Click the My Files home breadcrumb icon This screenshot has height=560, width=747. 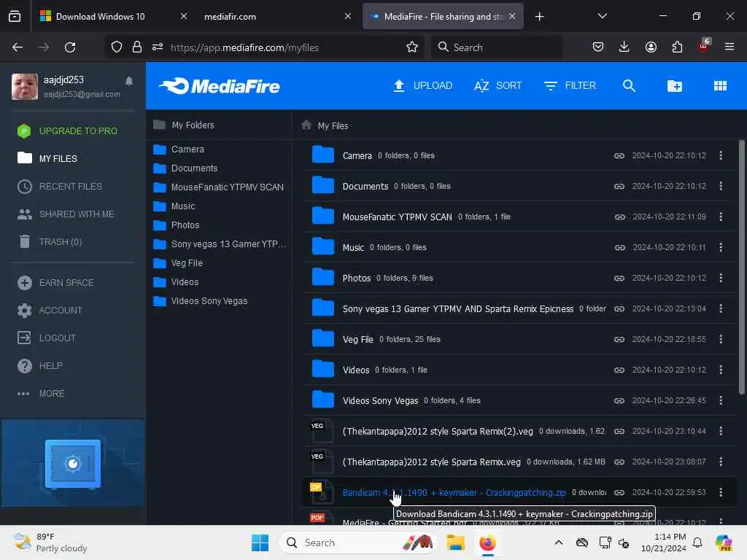(306, 125)
